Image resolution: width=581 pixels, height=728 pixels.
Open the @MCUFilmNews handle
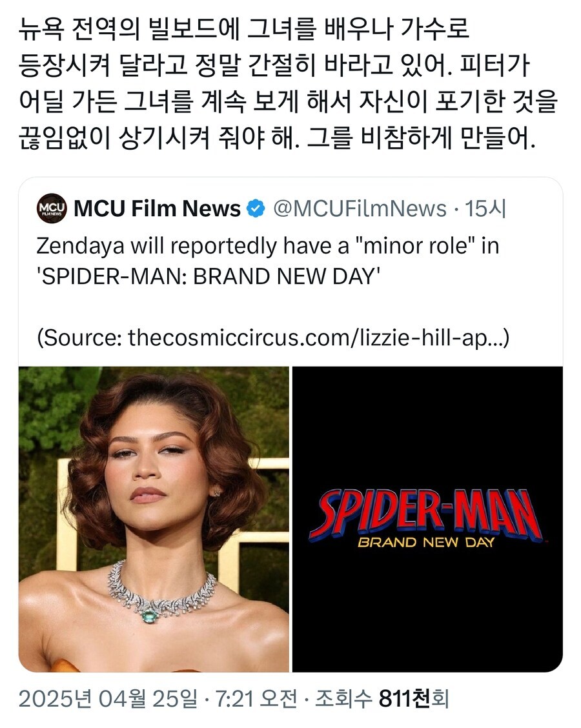(x=360, y=208)
